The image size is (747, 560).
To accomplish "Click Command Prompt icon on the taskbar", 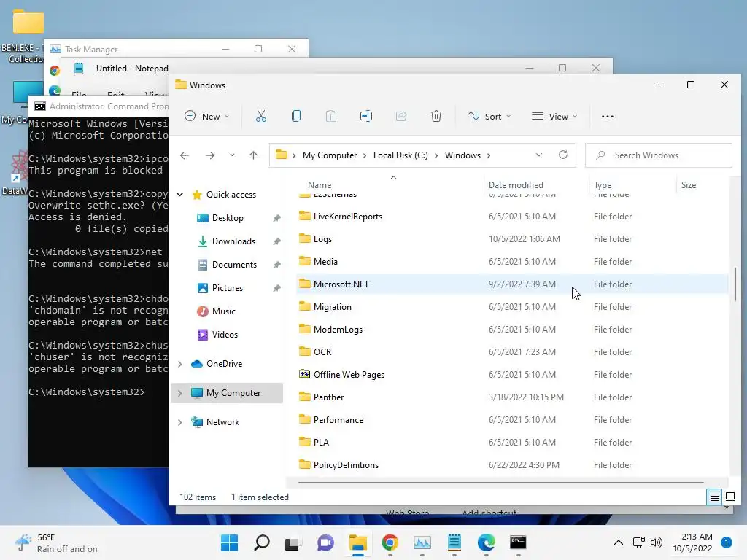I will tap(518, 542).
